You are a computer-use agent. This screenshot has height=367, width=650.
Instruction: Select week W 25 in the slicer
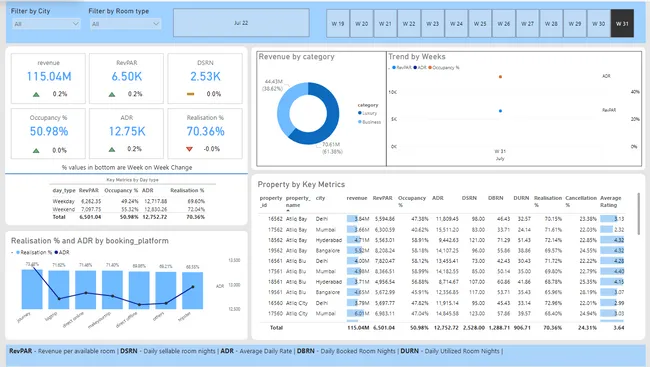[x=480, y=24]
